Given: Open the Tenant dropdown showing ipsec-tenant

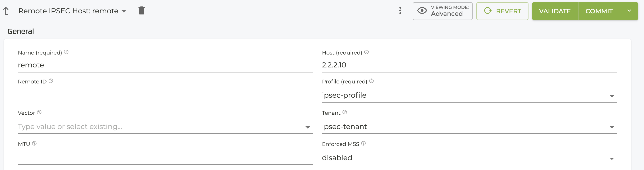Looking at the screenshot, I should coord(611,127).
